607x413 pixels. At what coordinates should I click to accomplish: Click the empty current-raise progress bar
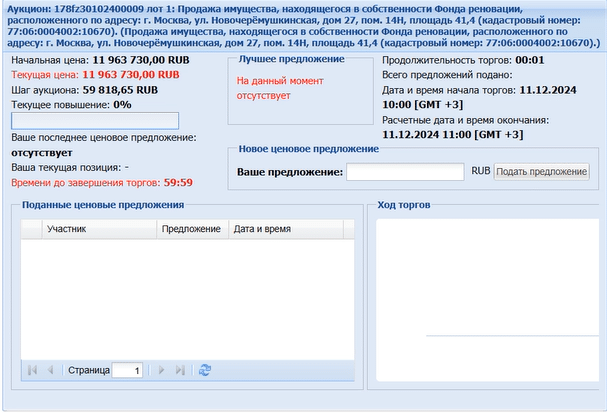coord(95,121)
